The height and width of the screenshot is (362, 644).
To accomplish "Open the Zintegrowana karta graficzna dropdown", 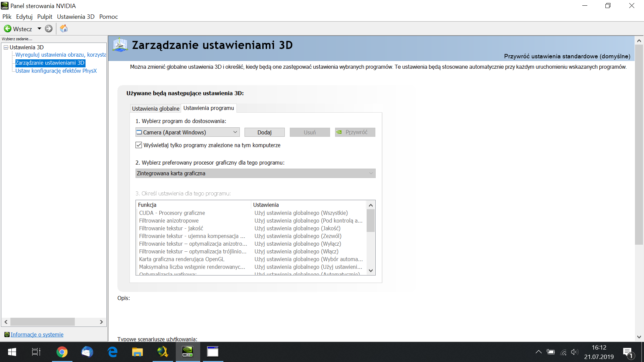I will pyautogui.click(x=255, y=173).
